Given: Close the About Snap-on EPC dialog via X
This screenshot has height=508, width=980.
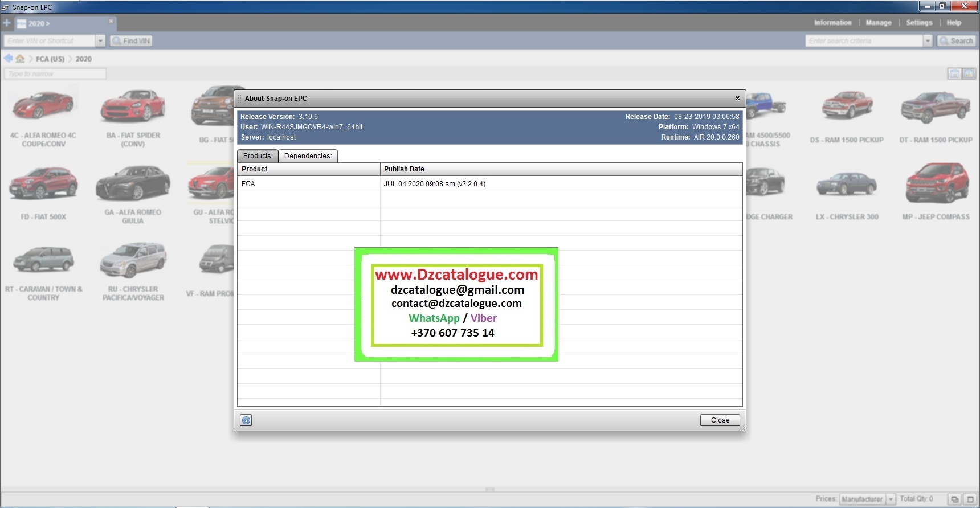Looking at the screenshot, I should pos(737,99).
